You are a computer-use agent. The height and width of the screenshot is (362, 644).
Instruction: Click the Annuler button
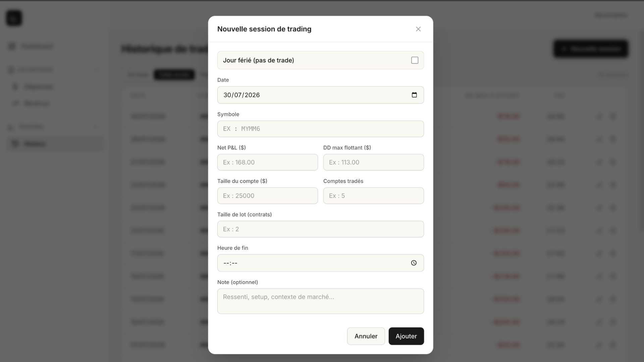tap(366, 336)
